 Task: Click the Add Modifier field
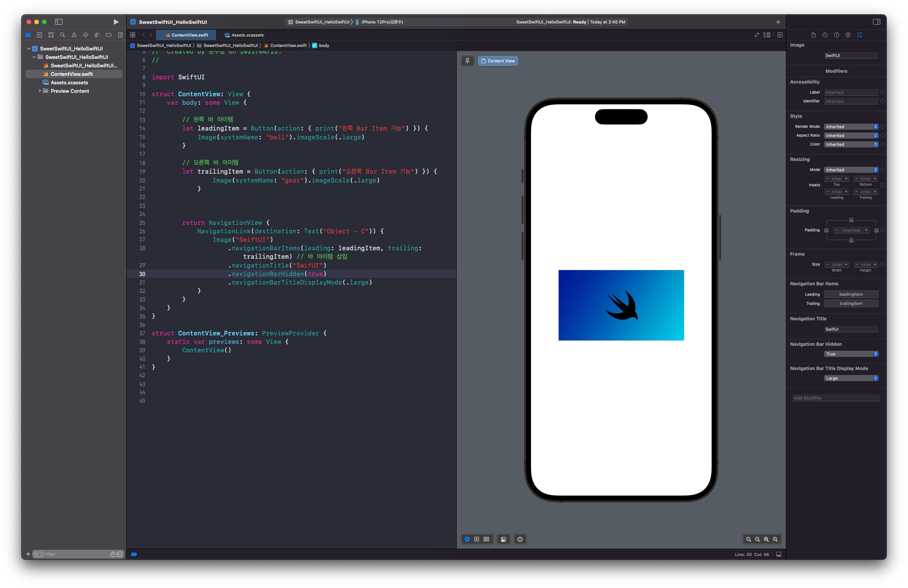[836, 398]
